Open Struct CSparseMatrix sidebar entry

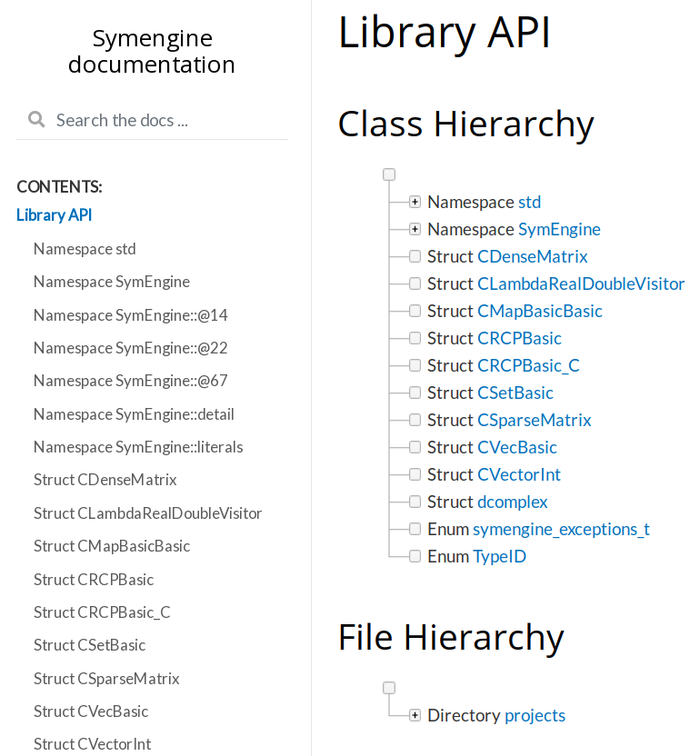[106, 679]
